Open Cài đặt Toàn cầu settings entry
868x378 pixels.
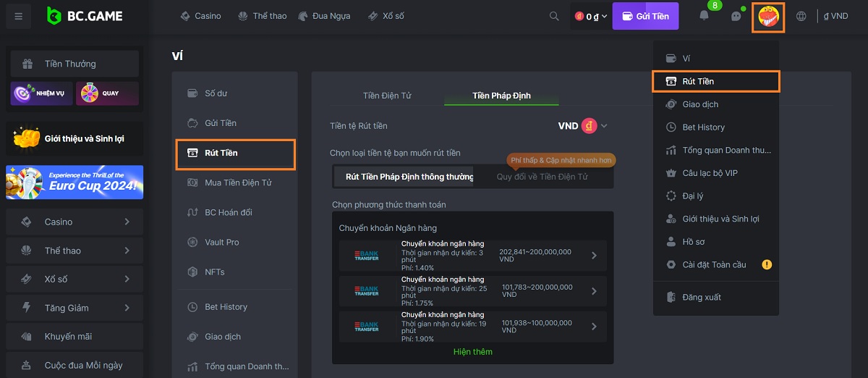click(x=716, y=264)
